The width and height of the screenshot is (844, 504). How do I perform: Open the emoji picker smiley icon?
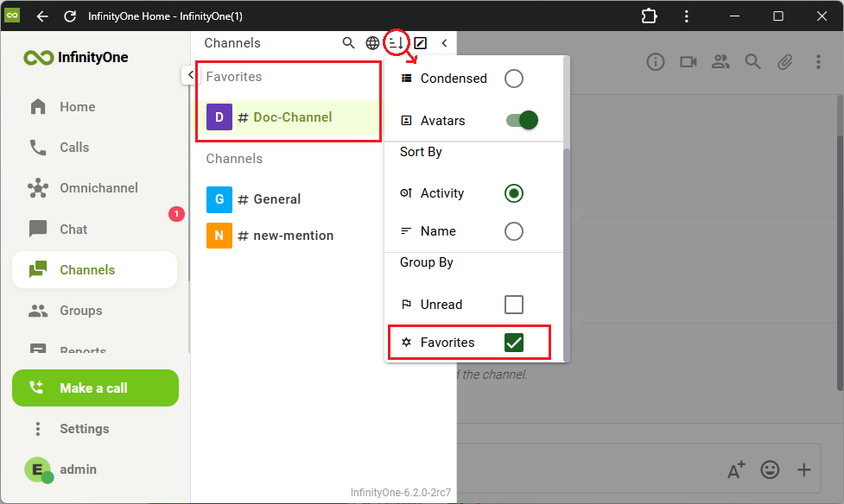click(770, 469)
